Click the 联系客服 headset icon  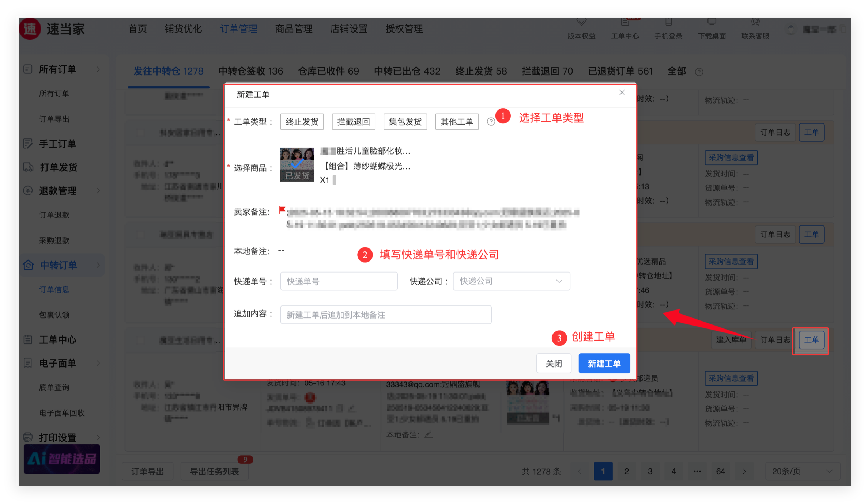click(x=755, y=23)
